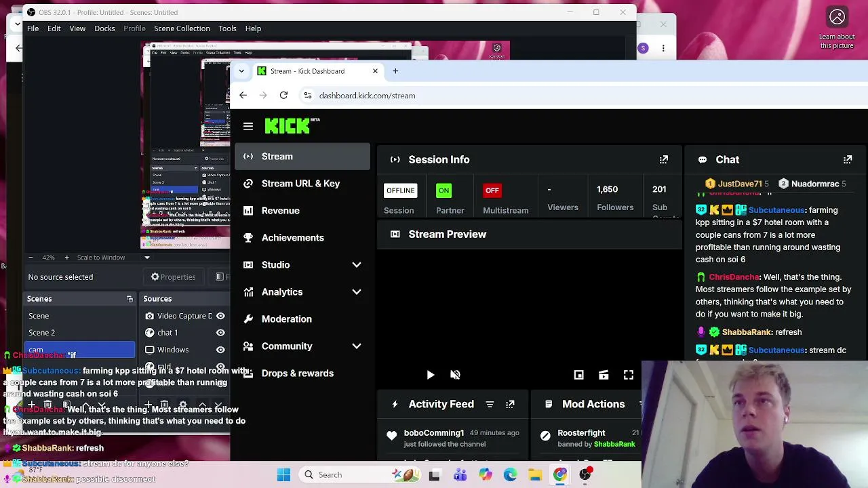
Task: Pop out the Activity Feed panel
Action: tap(510, 405)
